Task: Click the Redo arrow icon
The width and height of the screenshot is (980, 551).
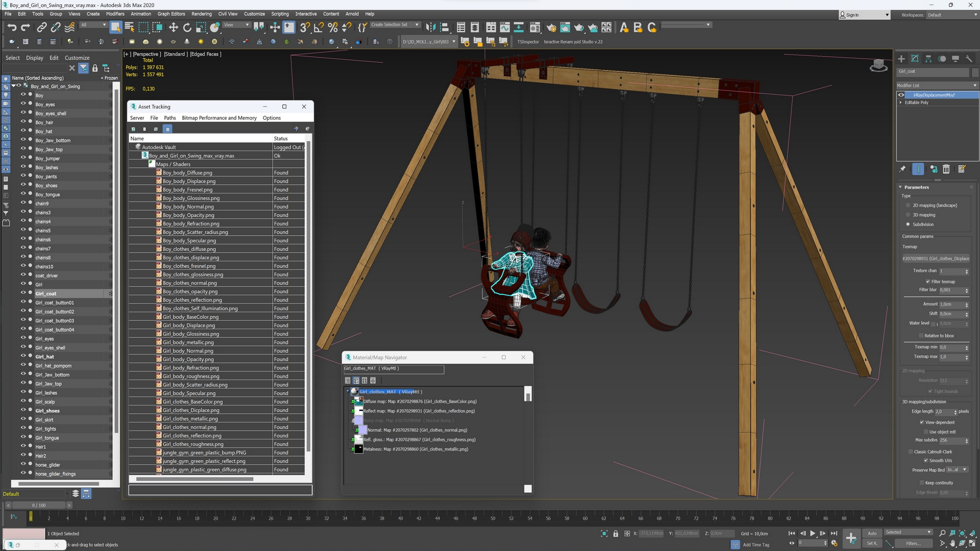Action: 25,27
